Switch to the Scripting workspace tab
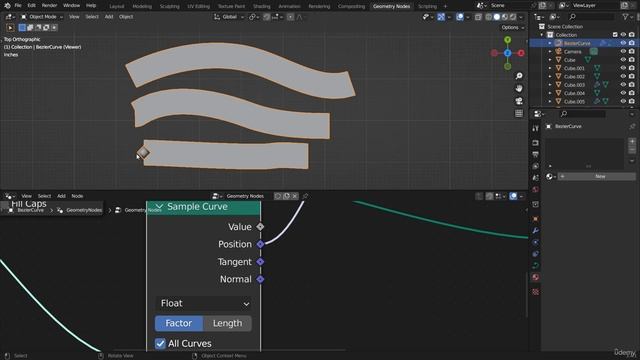640x360 pixels. click(x=427, y=7)
